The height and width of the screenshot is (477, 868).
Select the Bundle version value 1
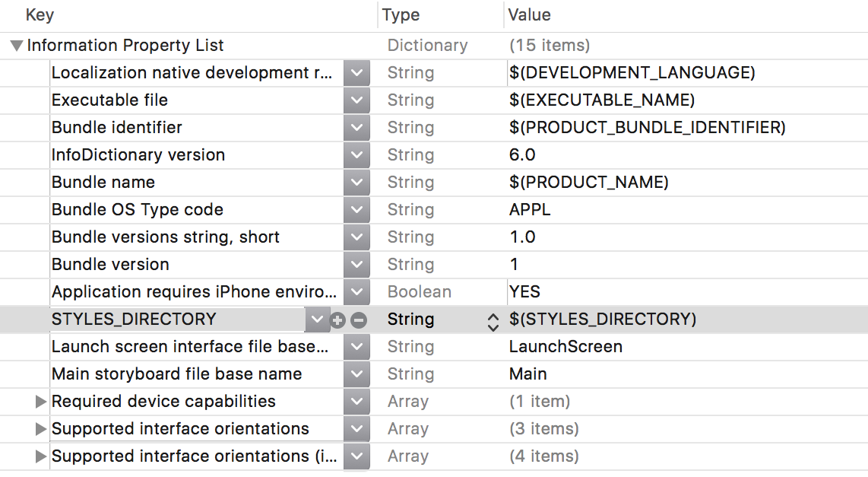coord(515,265)
